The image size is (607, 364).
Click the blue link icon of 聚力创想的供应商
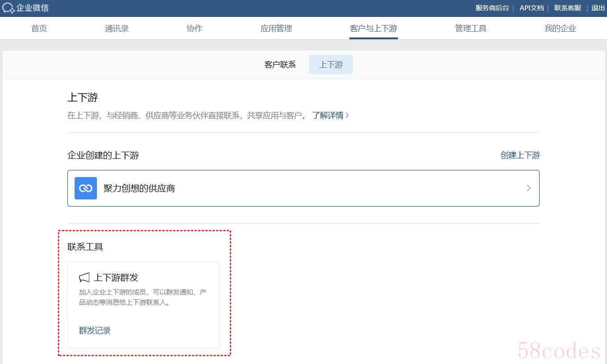86,188
